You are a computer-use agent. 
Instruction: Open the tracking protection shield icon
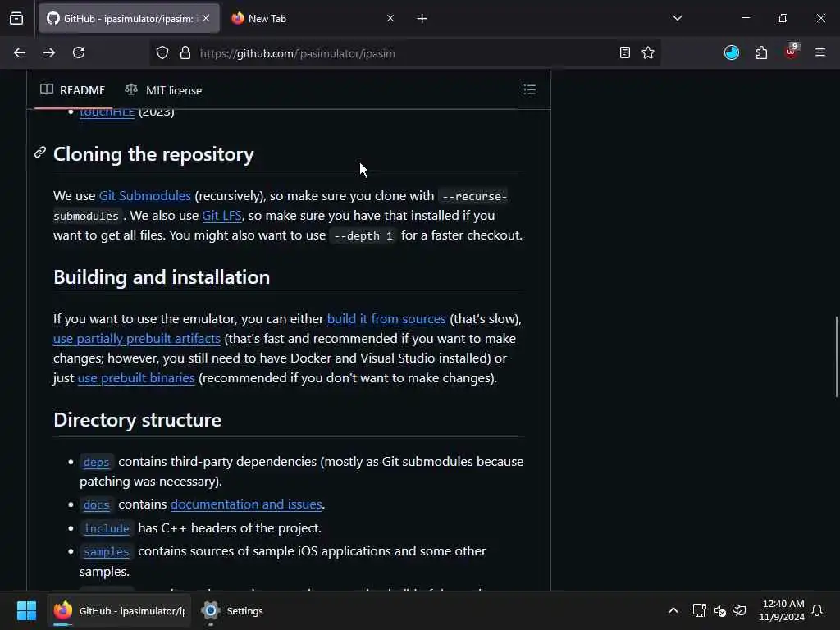pos(162,53)
